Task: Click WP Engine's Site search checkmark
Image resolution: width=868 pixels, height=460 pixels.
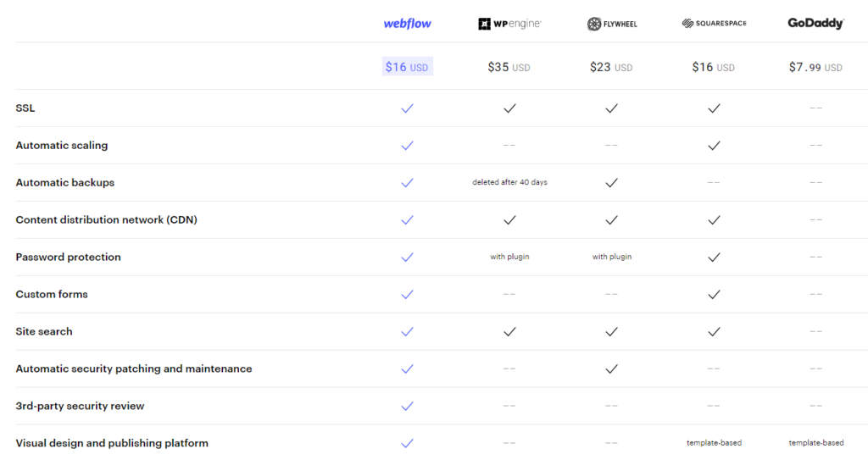Action: point(509,332)
